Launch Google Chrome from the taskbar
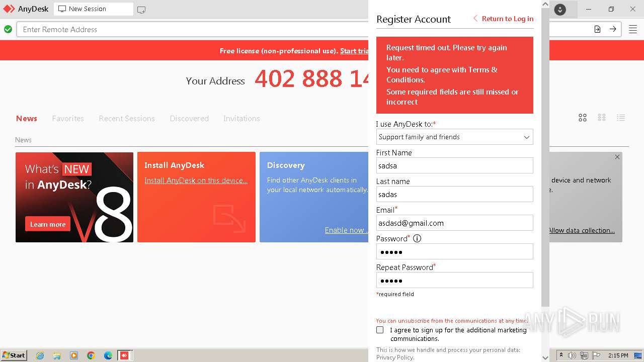The width and height of the screenshot is (644, 362). coord(91,355)
